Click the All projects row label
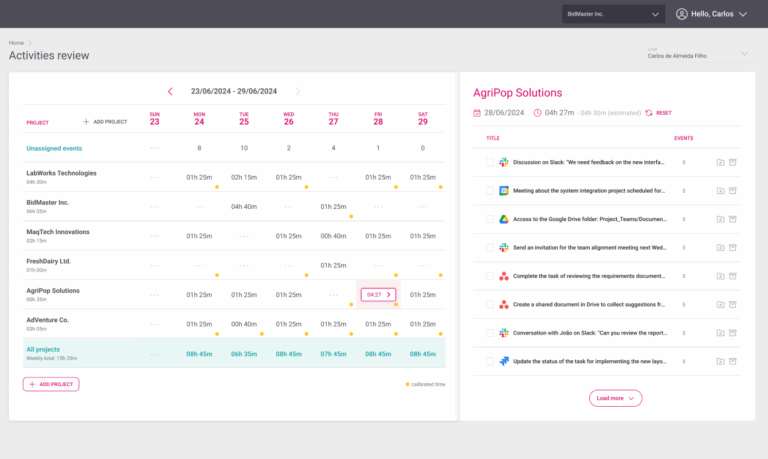Viewport: 768px width, 459px height. [43, 350]
